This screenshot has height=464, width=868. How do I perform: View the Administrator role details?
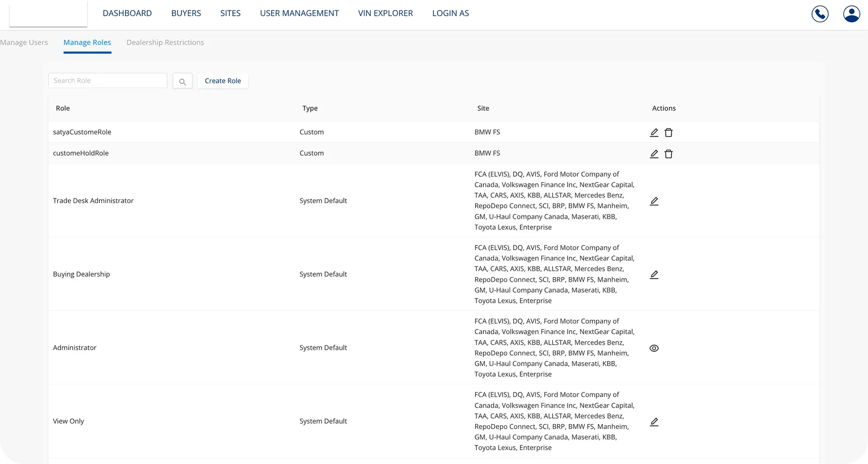(654, 348)
